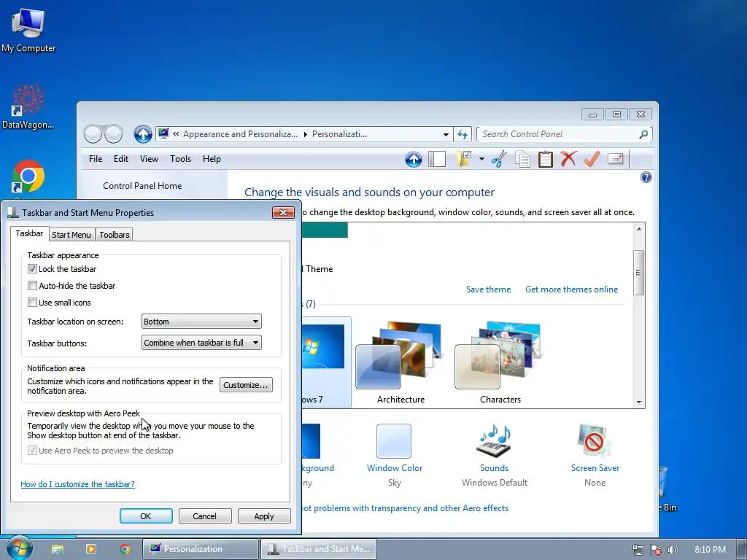Click the Windows Start orb
747x560 pixels.
click(x=20, y=548)
